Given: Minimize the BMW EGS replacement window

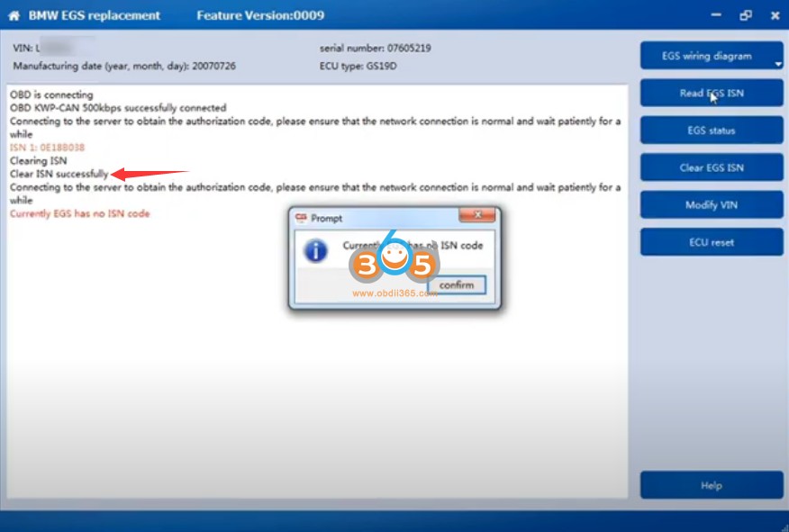Looking at the screenshot, I should [716, 15].
